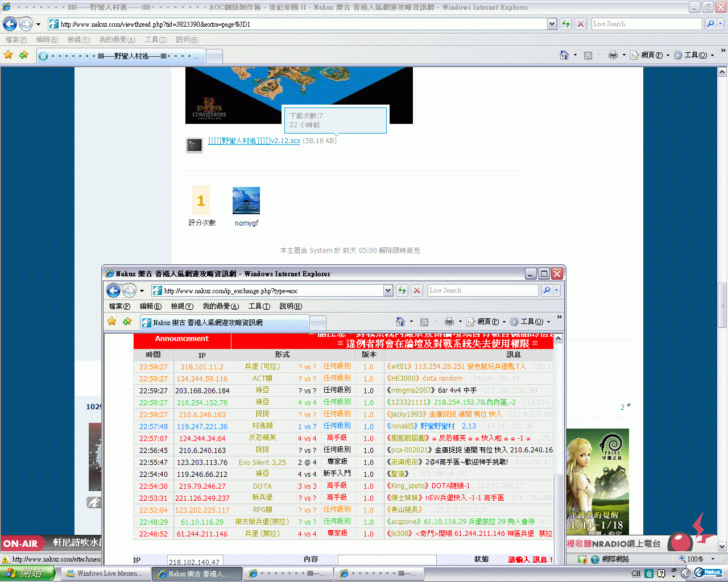Open 說明(H) menu in main window
728x582 pixels.
click(x=187, y=40)
